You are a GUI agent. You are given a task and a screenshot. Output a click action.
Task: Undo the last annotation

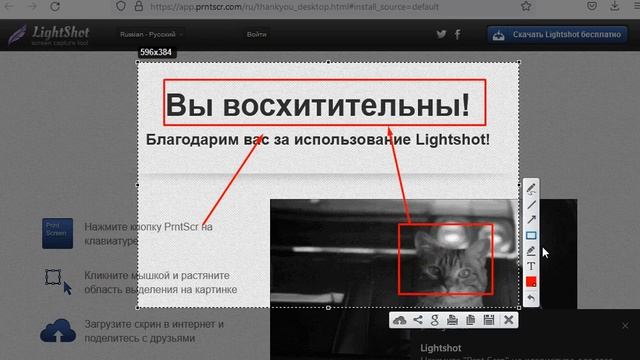531,298
